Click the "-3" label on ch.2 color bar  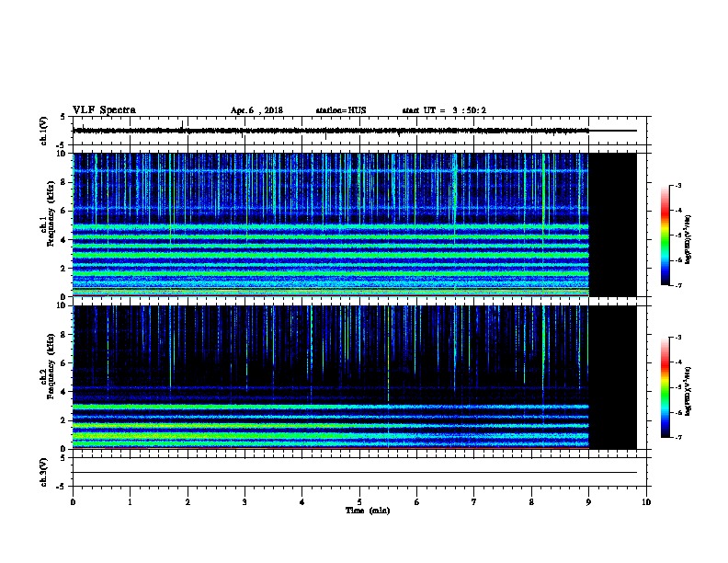677,338
